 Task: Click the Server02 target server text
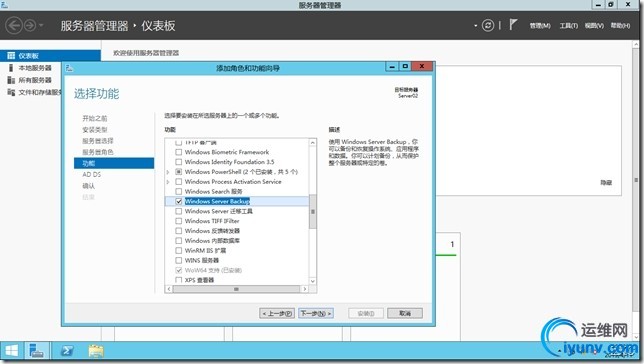[x=408, y=96]
